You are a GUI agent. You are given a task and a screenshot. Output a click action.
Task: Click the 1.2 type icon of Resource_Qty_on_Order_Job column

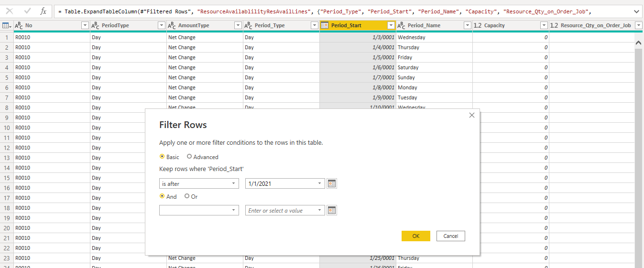(x=554, y=25)
